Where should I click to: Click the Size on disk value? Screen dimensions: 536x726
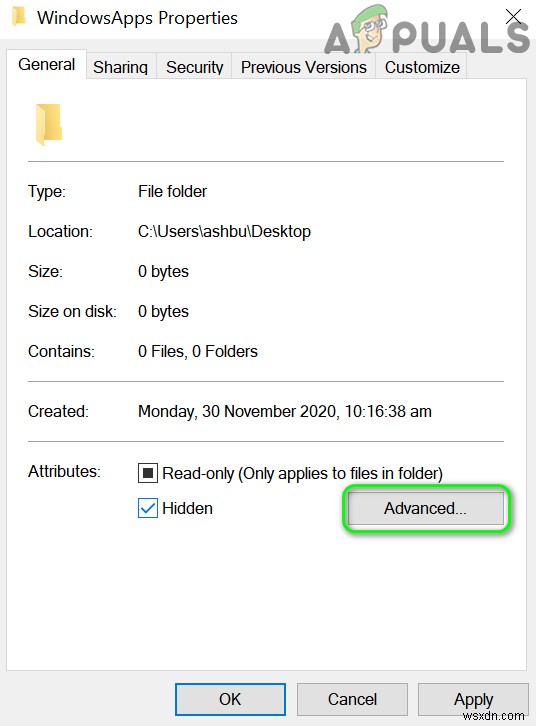coord(163,312)
